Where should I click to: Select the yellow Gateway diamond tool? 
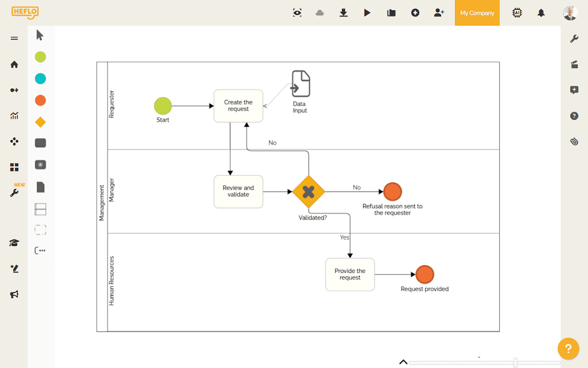(x=40, y=122)
